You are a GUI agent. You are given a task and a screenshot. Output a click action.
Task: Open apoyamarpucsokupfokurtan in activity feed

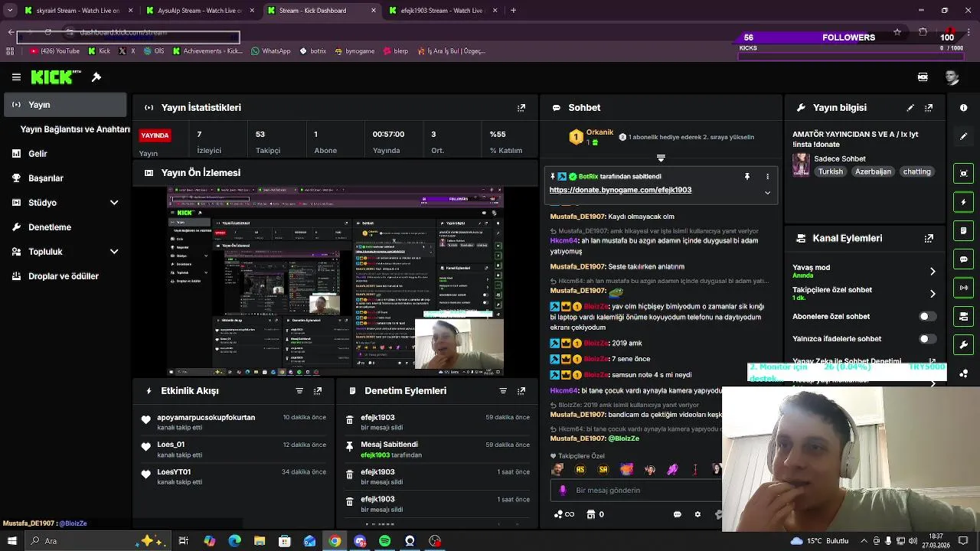[x=206, y=418]
